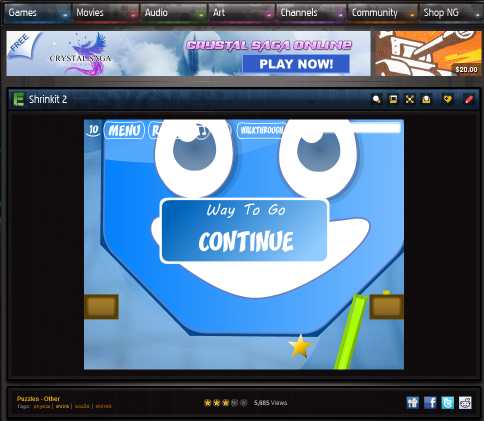
Task: Click the share-with-friends icon left of Facebook
Action: pyautogui.click(x=413, y=403)
